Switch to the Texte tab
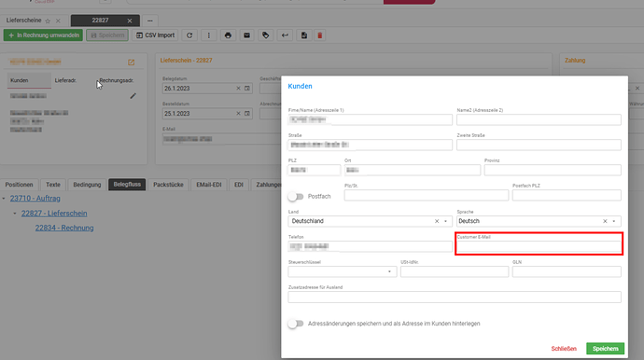Image resolution: width=644 pixels, height=360 pixels. click(53, 185)
